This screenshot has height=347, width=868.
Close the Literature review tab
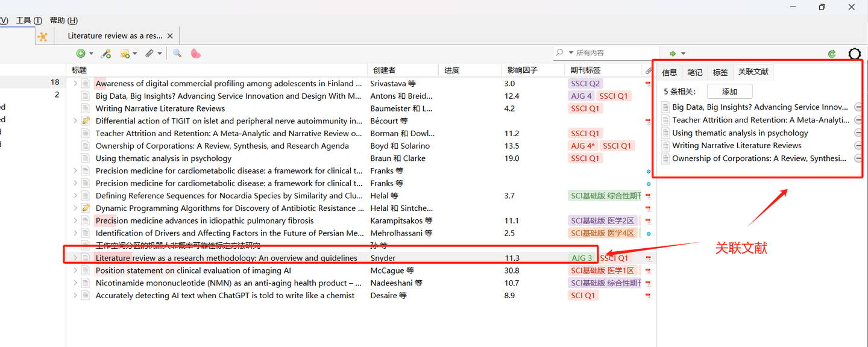pyautogui.click(x=170, y=36)
